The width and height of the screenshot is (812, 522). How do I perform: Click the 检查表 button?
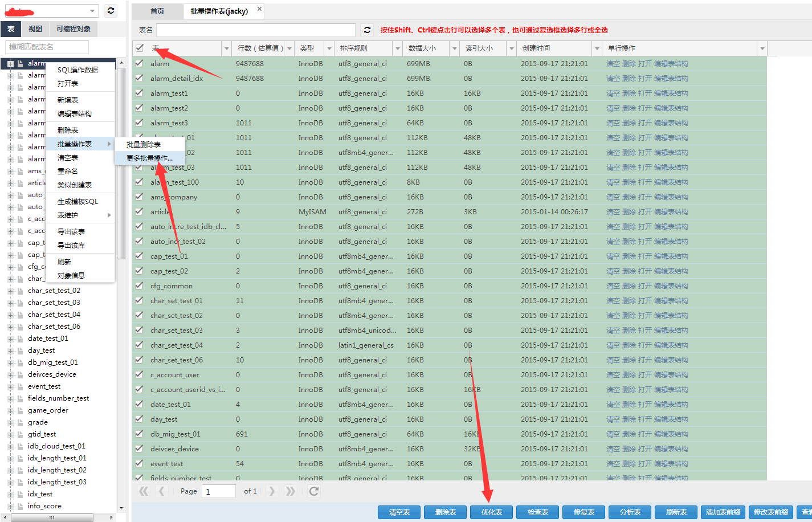(537, 512)
